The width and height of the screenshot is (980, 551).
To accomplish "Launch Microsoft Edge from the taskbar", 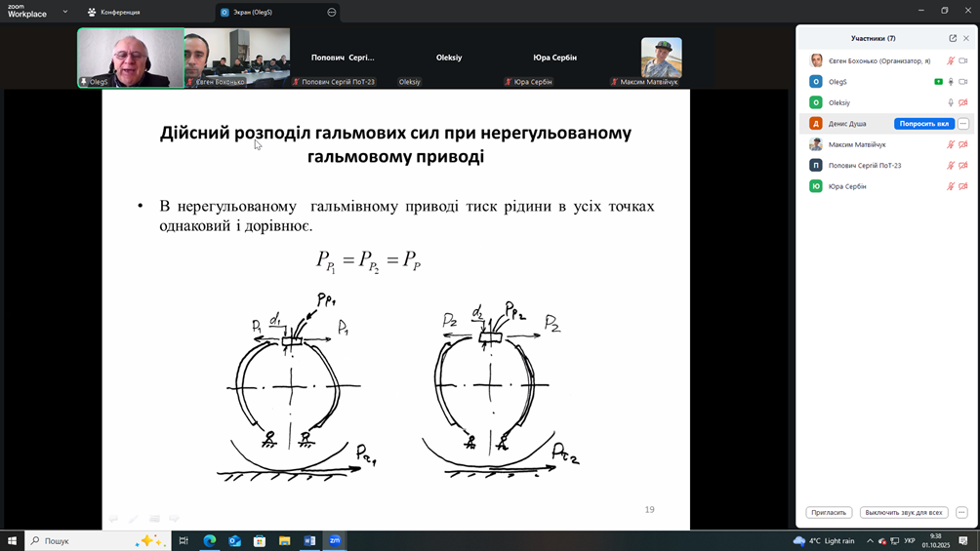I will click(x=210, y=540).
